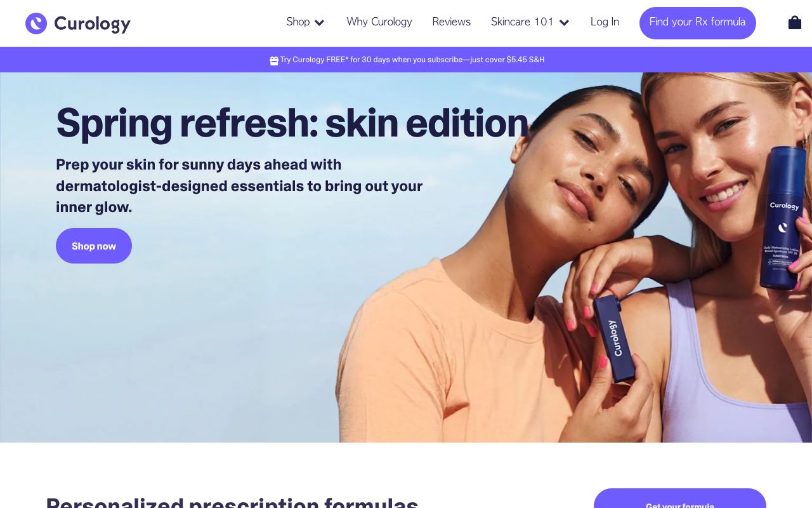Expand the Skincare 101 chevron
Screen dimensions: 812x508
tap(564, 23)
